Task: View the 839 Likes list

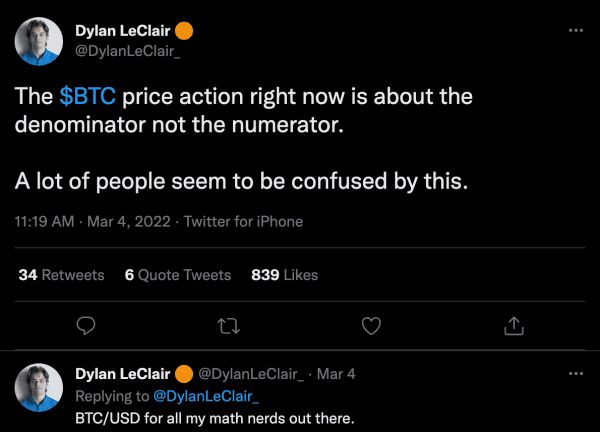Action: pyautogui.click(x=284, y=274)
